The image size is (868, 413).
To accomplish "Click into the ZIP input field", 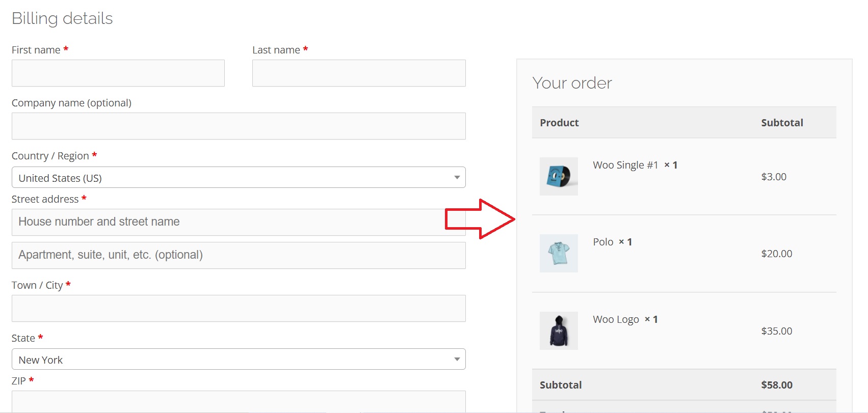I will (239, 402).
